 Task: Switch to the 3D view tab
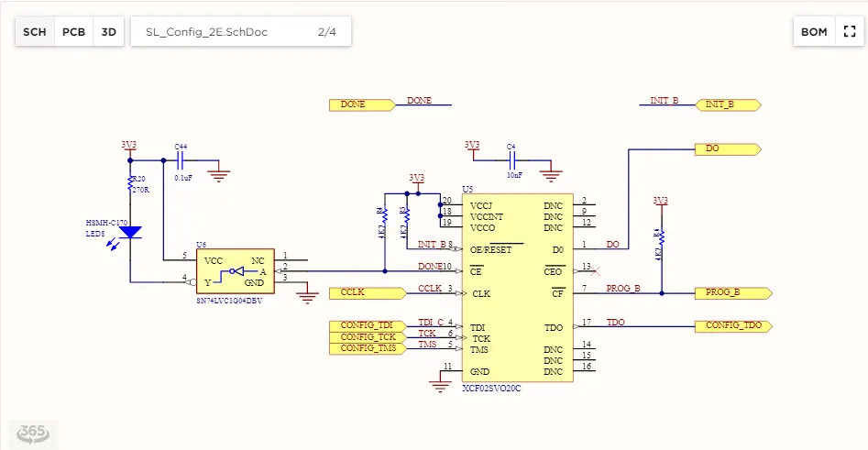pyautogui.click(x=108, y=31)
